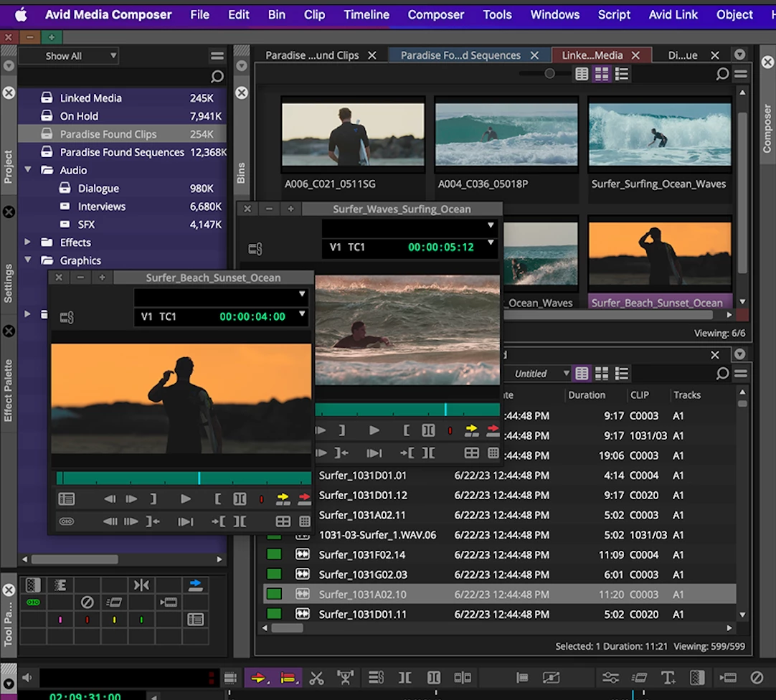Select A006_C021_0511SG thumbnail
Screen dimensions: 776x700
click(x=352, y=134)
